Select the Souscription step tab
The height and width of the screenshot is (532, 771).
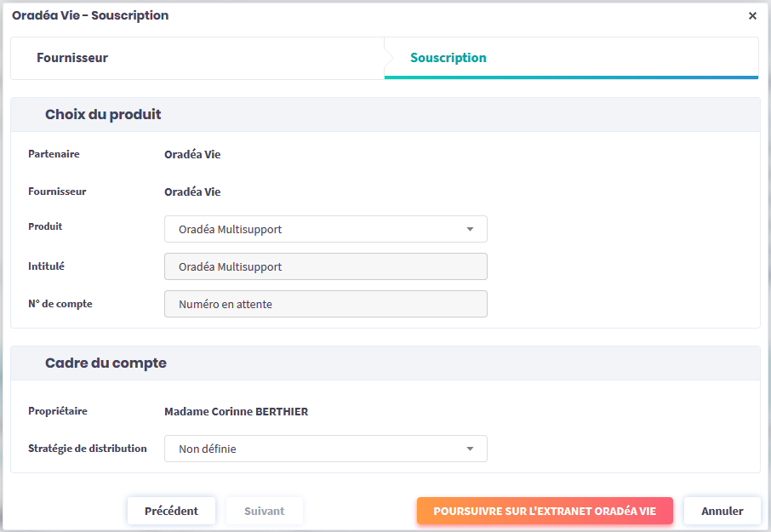448,58
